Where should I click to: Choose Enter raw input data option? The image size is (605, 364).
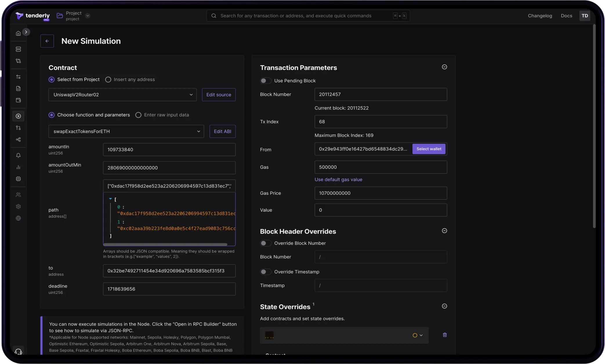pyautogui.click(x=138, y=115)
